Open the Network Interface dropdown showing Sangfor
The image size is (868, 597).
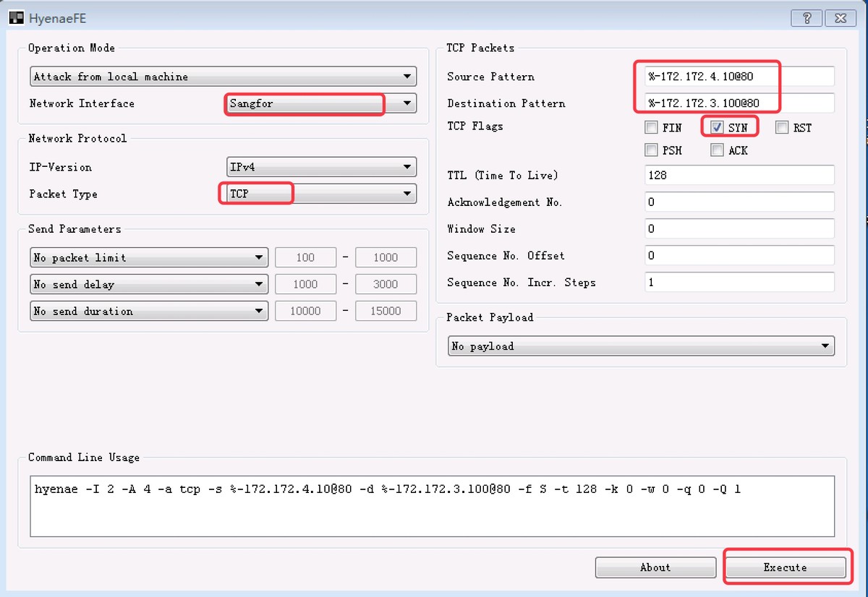tap(321, 103)
